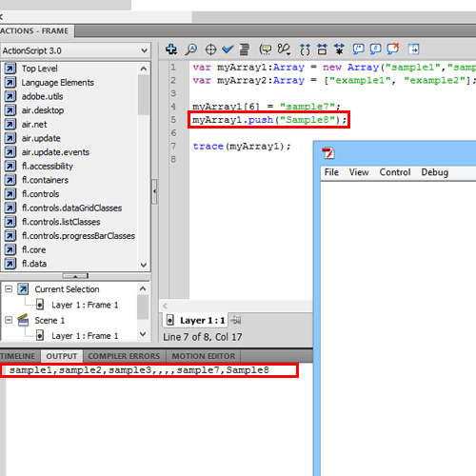Show code hint icon
Screen dimensions: 476x476
(266, 50)
